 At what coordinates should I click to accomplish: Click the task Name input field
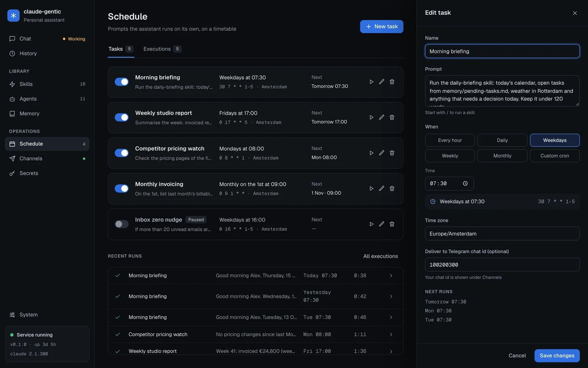pyautogui.click(x=502, y=51)
